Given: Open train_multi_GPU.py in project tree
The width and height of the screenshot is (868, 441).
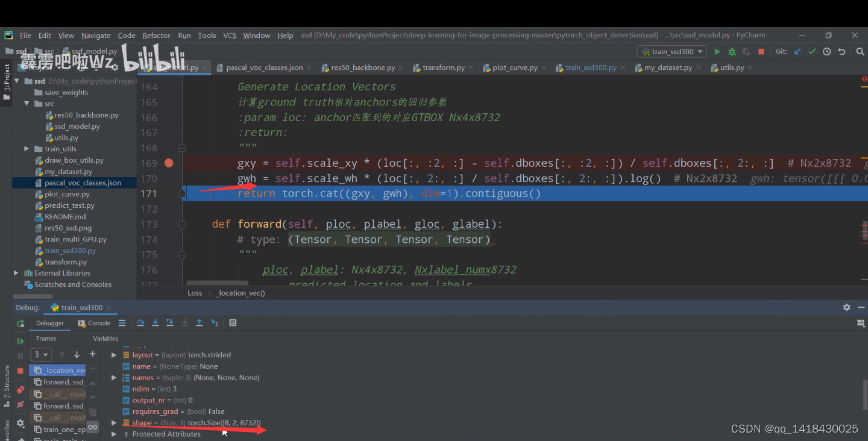Looking at the screenshot, I should [x=75, y=239].
